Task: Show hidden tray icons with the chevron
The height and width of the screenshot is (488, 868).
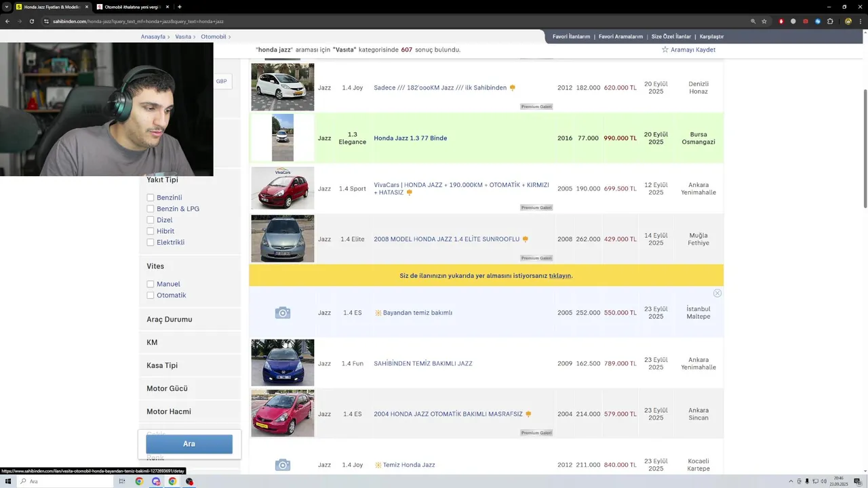Action: pyautogui.click(x=791, y=481)
